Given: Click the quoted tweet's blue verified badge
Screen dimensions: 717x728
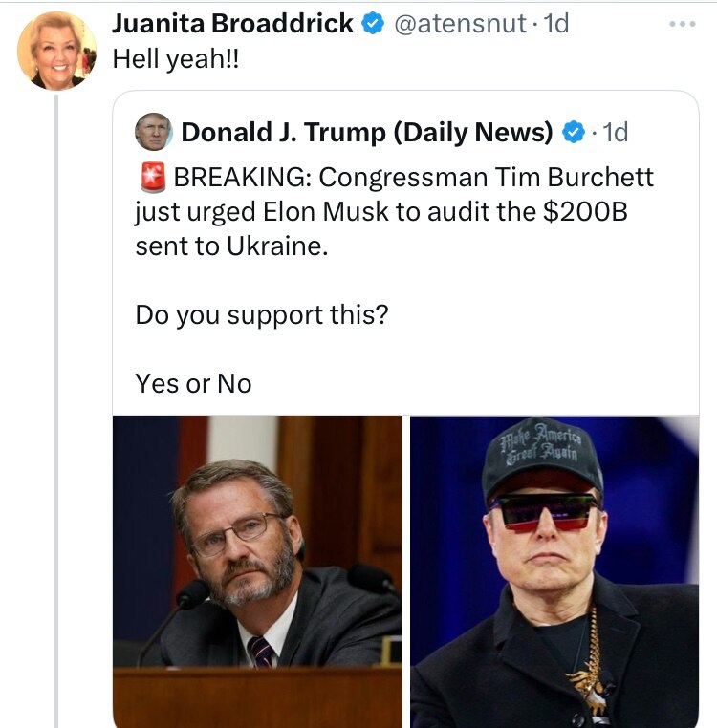Looking at the screenshot, I should [573, 133].
